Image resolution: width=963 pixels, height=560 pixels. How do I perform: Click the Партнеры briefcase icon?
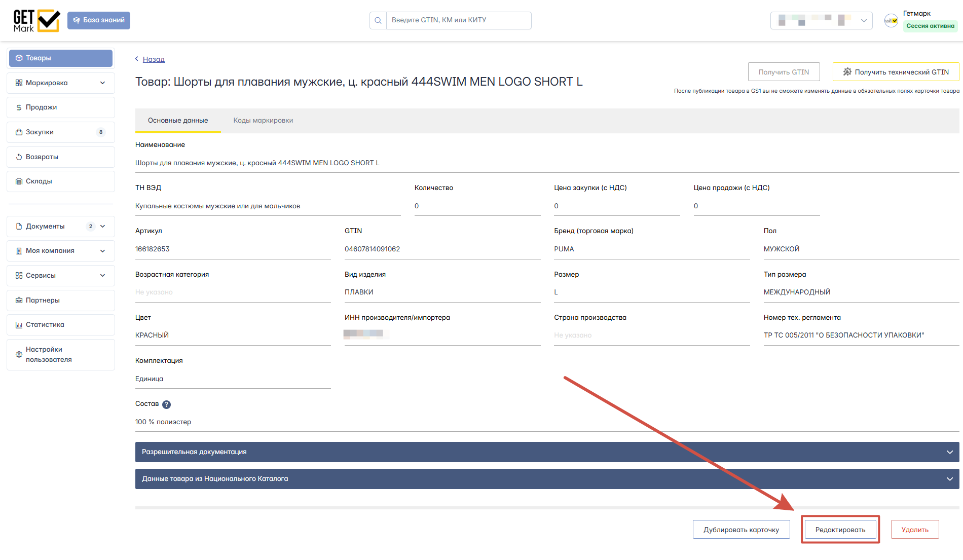point(19,301)
